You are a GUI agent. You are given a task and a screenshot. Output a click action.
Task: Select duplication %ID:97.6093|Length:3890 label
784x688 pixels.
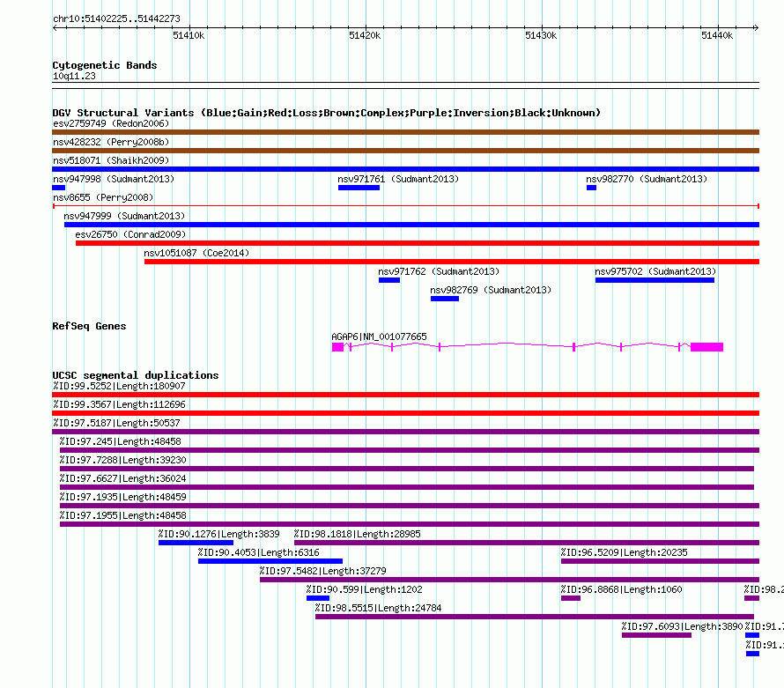point(683,626)
